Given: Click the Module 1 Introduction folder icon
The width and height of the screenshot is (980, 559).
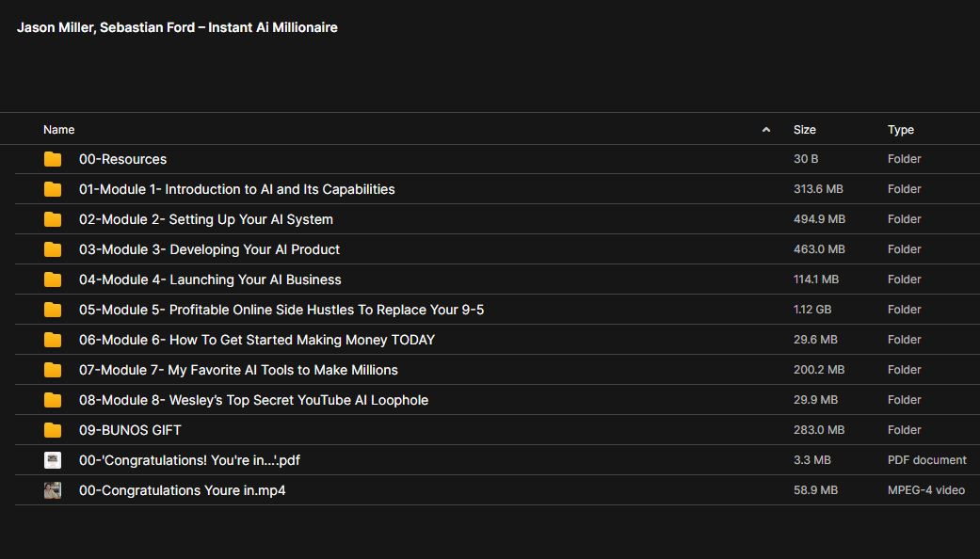Looking at the screenshot, I should tap(53, 189).
